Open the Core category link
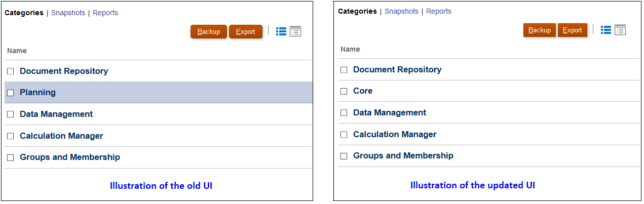The width and height of the screenshot is (644, 204). [x=363, y=91]
